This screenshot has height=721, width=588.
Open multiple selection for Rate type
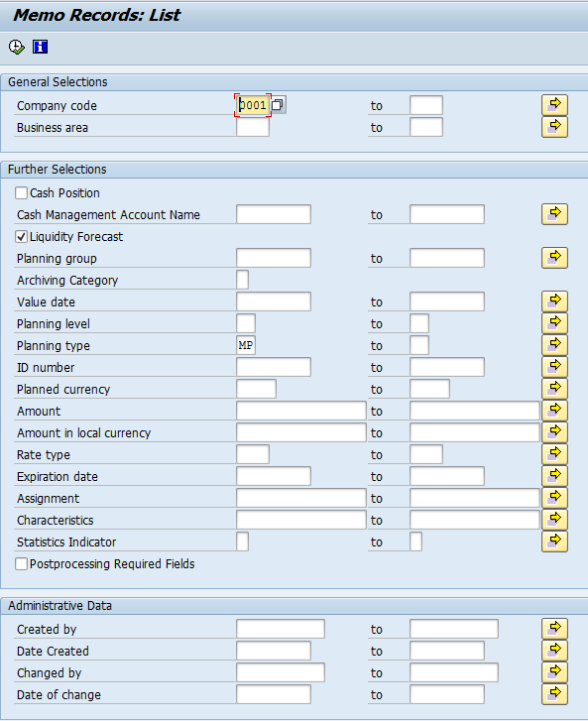click(x=554, y=454)
